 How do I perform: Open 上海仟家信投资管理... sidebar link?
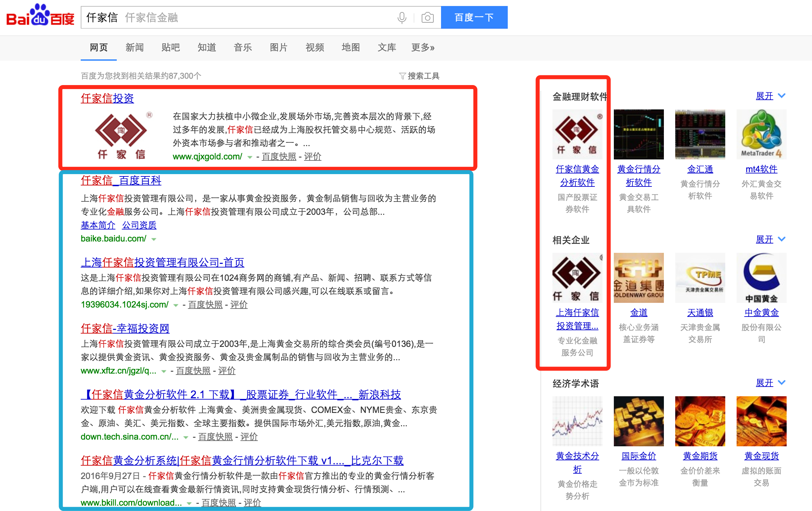click(577, 319)
